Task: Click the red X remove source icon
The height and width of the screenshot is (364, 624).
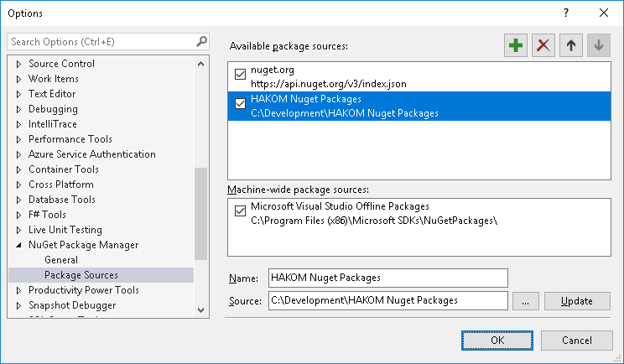Action: tap(543, 46)
